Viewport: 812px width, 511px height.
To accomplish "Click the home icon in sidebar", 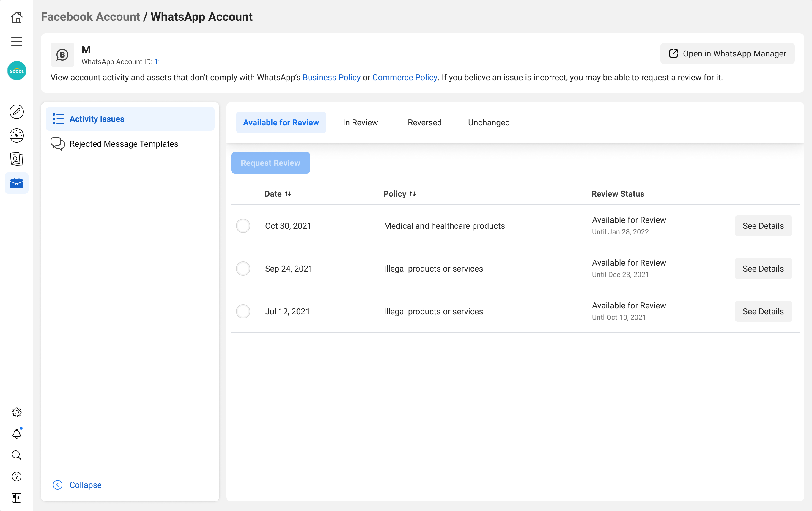I will (16, 17).
